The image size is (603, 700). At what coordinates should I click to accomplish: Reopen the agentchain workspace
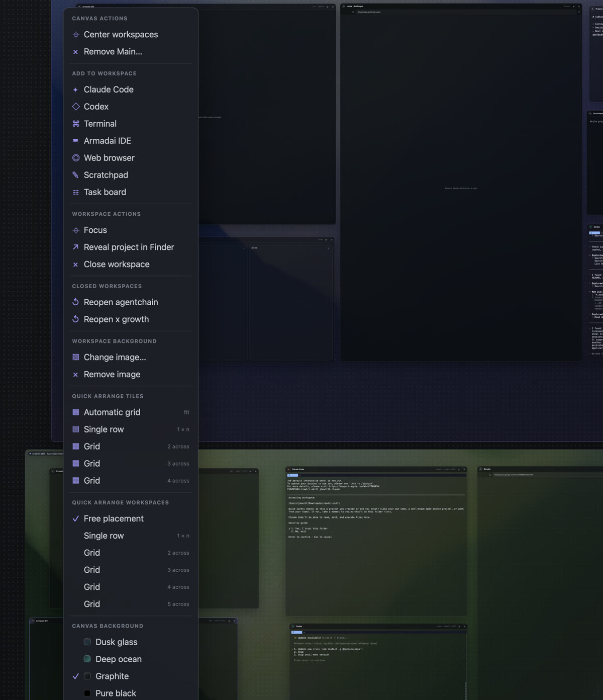coord(131,302)
